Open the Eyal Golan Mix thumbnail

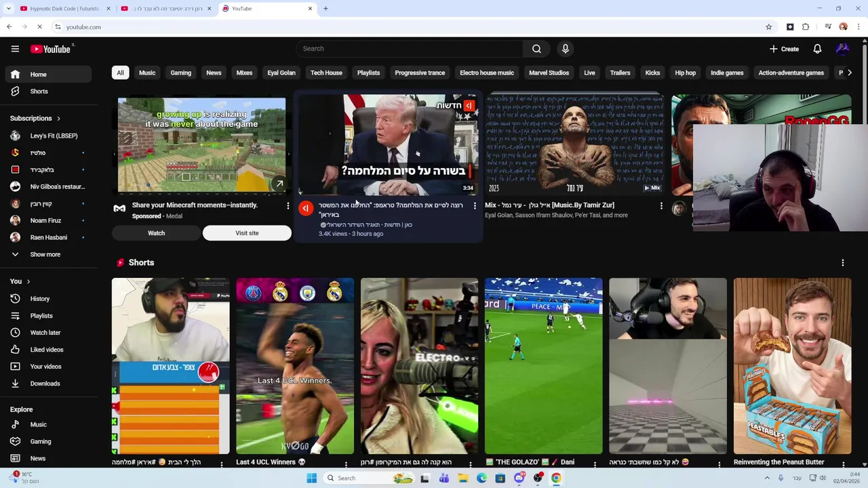tap(575, 144)
